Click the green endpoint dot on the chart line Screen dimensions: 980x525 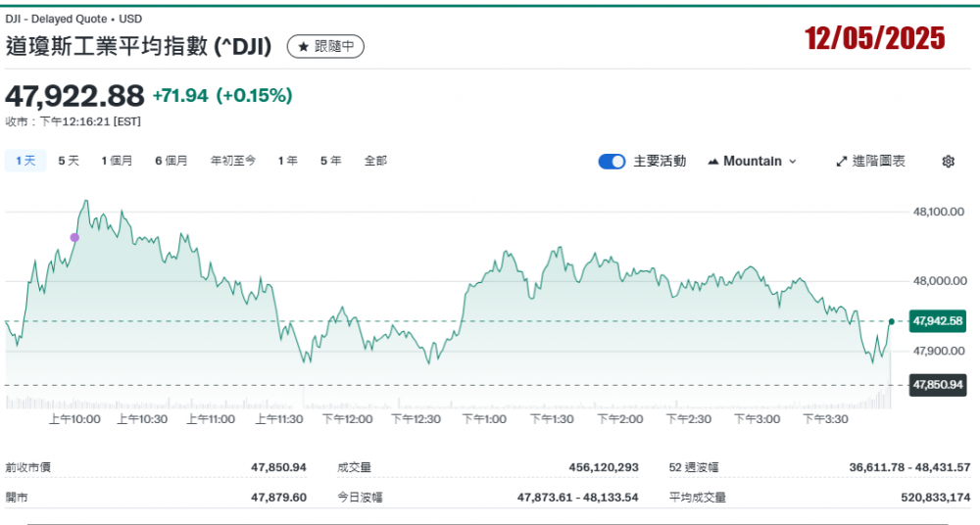[891, 321]
